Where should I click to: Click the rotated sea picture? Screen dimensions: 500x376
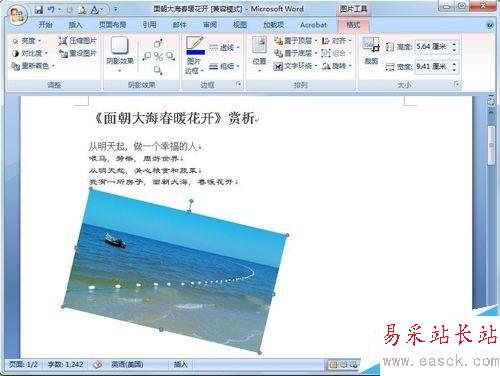coord(175,271)
